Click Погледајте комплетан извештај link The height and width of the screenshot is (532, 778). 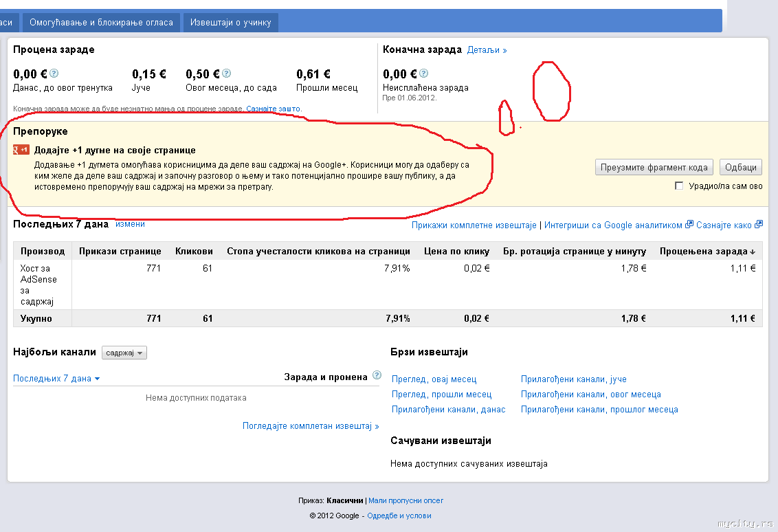coord(311,425)
